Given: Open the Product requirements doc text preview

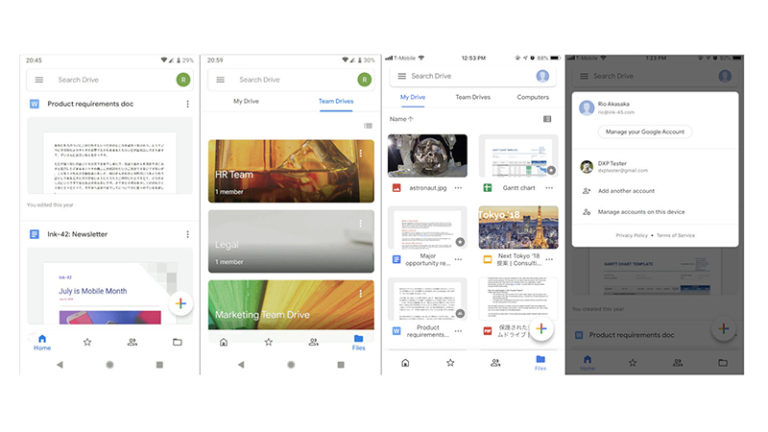Looking at the screenshot, I should [110, 156].
